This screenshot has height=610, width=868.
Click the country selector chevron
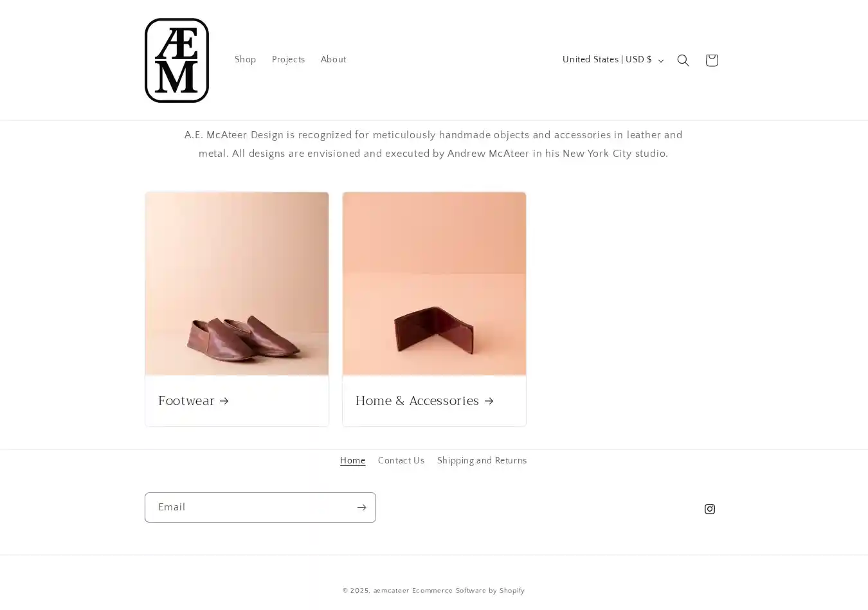coord(660,61)
